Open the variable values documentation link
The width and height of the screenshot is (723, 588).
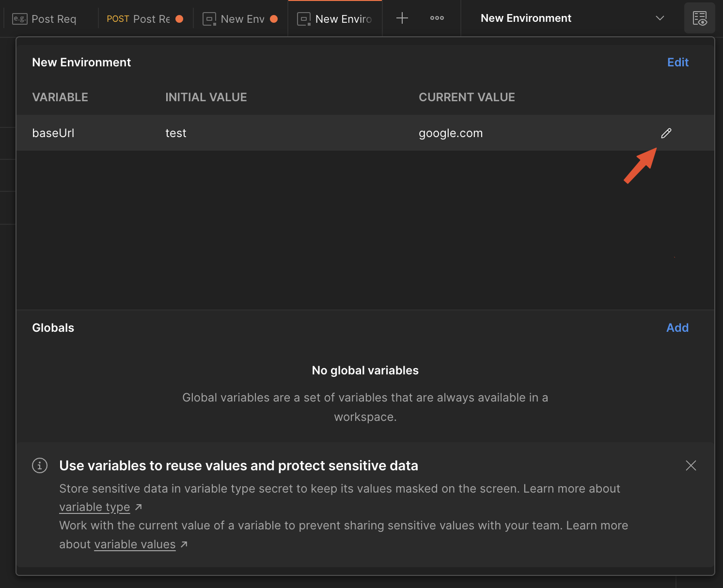pyautogui.click(x=134, y=544)
